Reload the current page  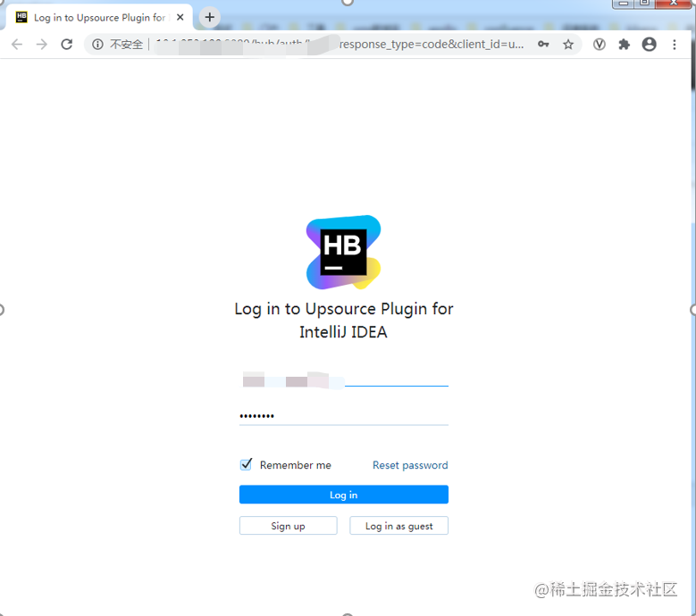67,45
